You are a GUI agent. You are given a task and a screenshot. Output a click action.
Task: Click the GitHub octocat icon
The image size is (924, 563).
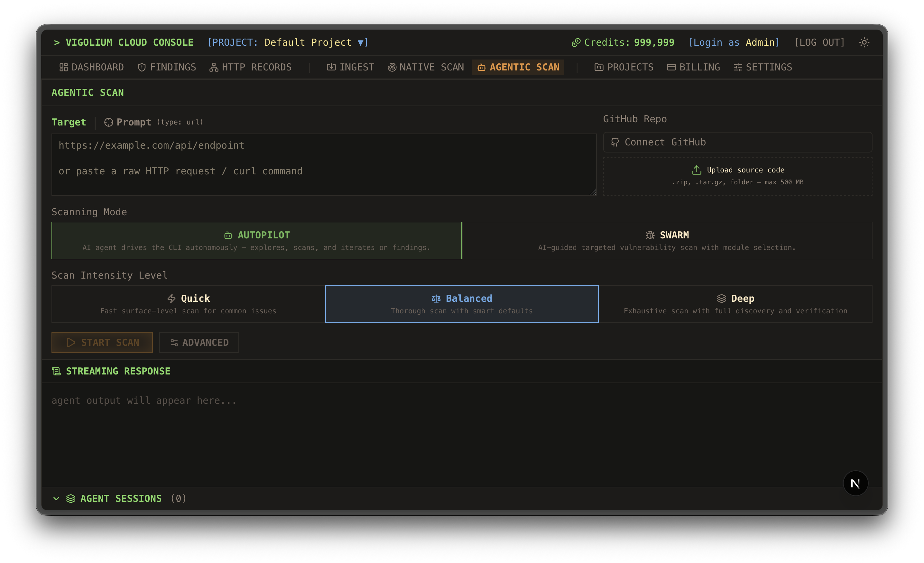pyautogui.click(x=614, y=142)
